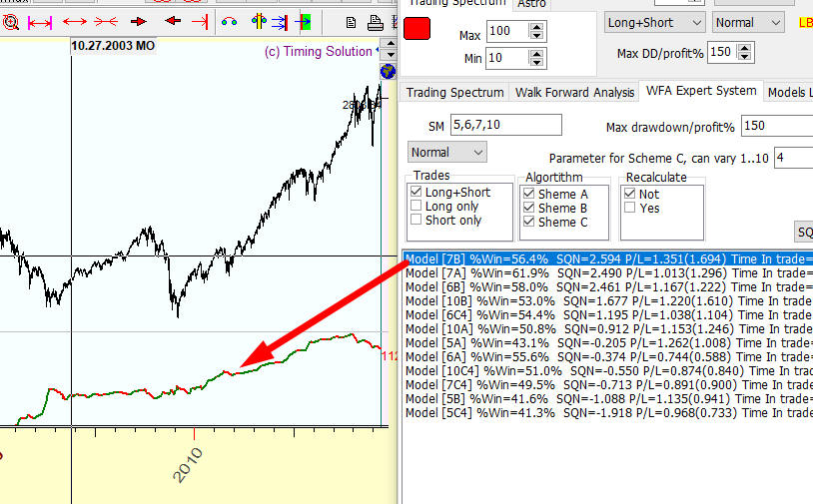
Task: Click the red color swatch
Action: (x=416, y=30)
